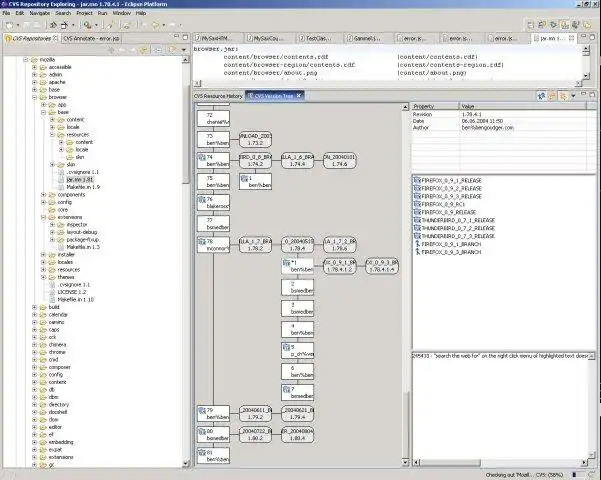Screen dimensions: 601x480
Task: Expand the apache folder
Action: pyautogui.click(x=34, y=82)
